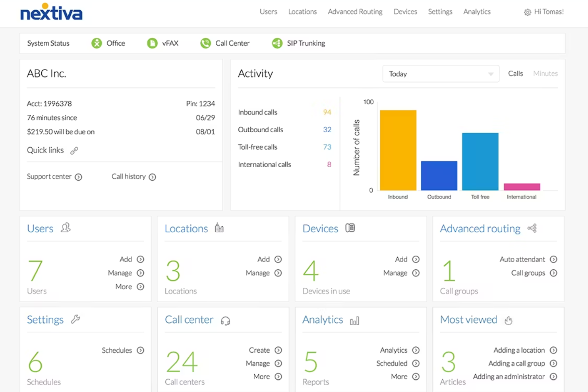Open Advanced Routing in top navigation
588x392 pixels.
pyautogui.click(x=355, y=12)
